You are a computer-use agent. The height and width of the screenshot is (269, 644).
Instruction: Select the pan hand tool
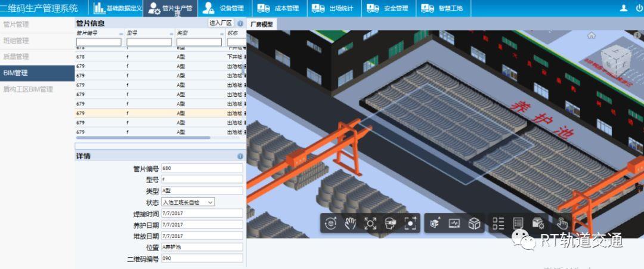[x=351, y=223]
